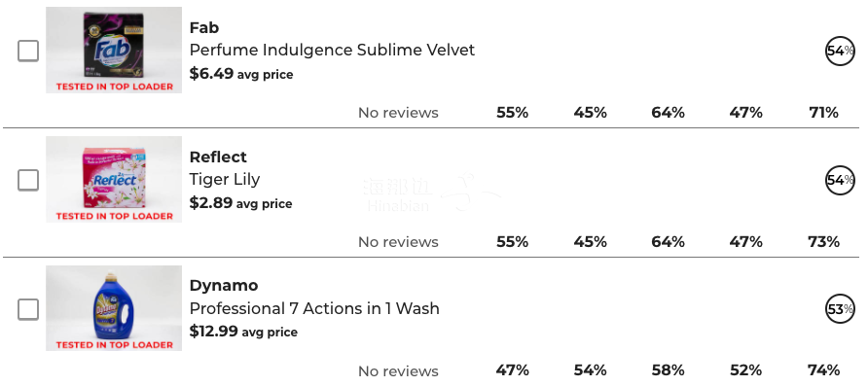
Task: Open the Dynamo blue bottle thumbnail
Action: click(x=114, y=308)
